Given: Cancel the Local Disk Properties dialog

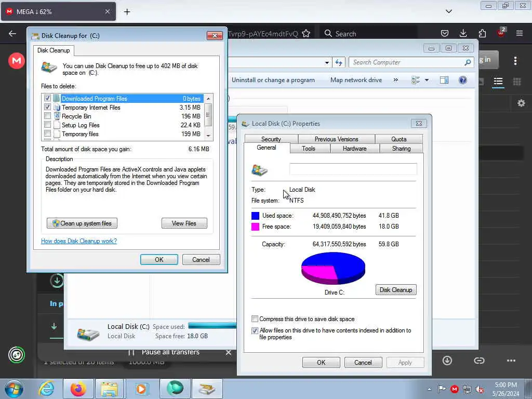Looking at the screenshot, I should (x=363, y=362).
